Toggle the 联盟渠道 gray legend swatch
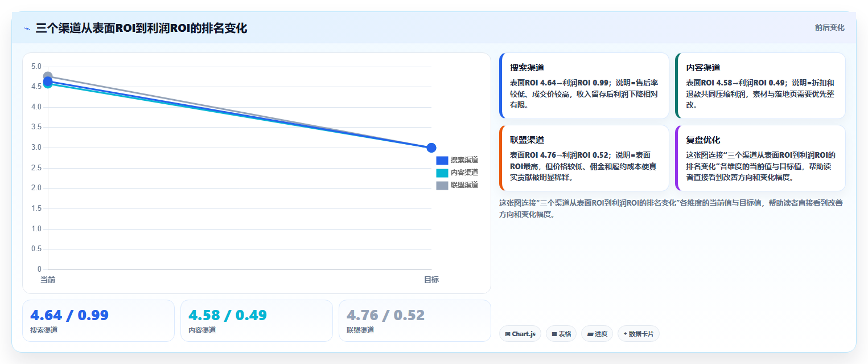This screenshot has height=364, width=868. 442,185
